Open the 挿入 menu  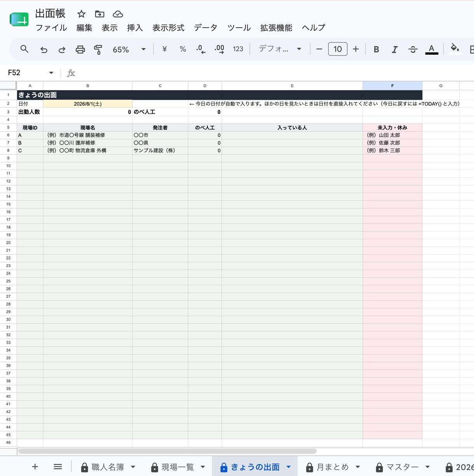pos(135,28)
